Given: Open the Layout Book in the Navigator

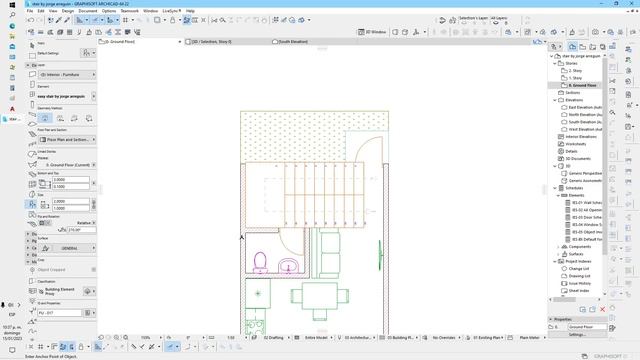Looking at the screenshot, I should [x=593, y=47].
